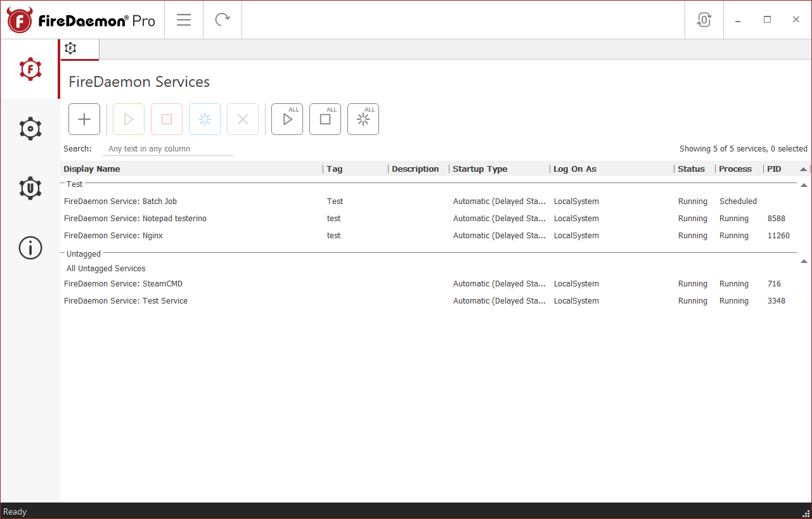Restart ALL services button

(363, 119)
